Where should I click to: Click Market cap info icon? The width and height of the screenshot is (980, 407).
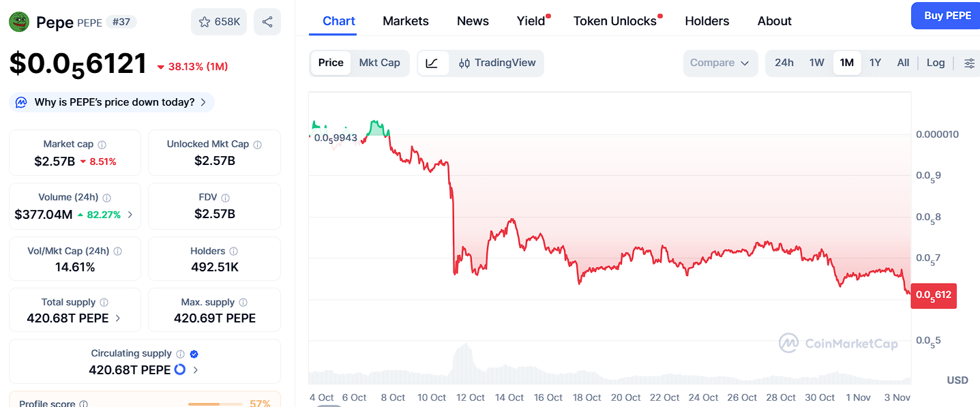tap(102, 145)
